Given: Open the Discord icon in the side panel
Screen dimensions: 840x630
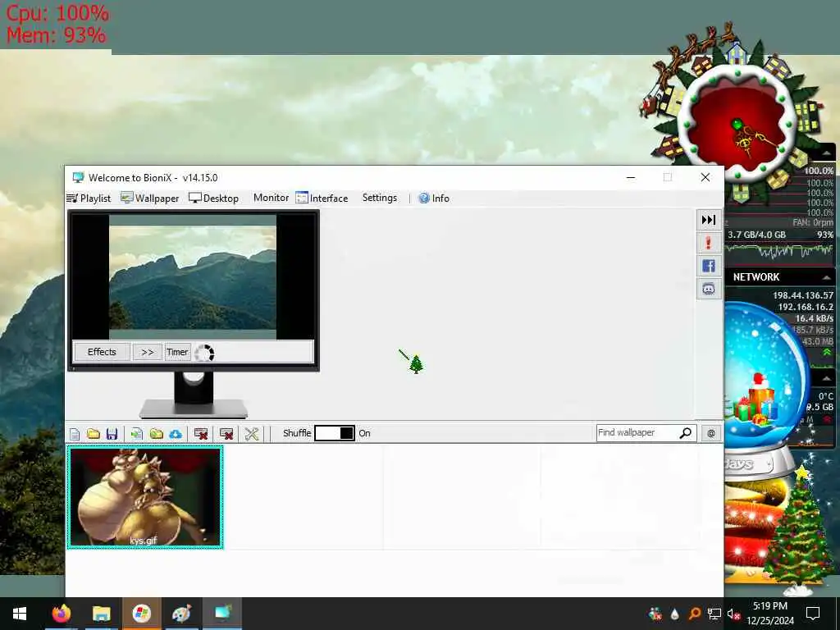Looking at the screenshot, I should coord(708,290).
